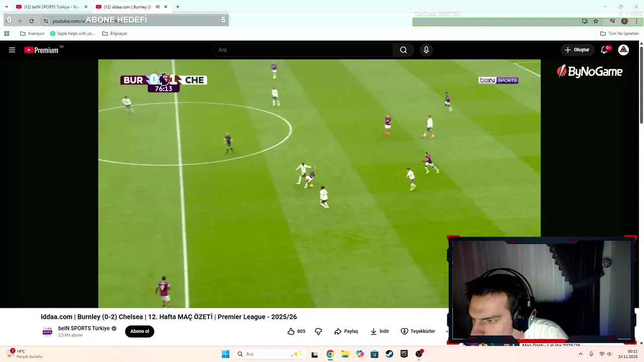This screenshot has width=644, height=362.
Task: Open File Explorer from taskbar
Action: pos(345,354)
